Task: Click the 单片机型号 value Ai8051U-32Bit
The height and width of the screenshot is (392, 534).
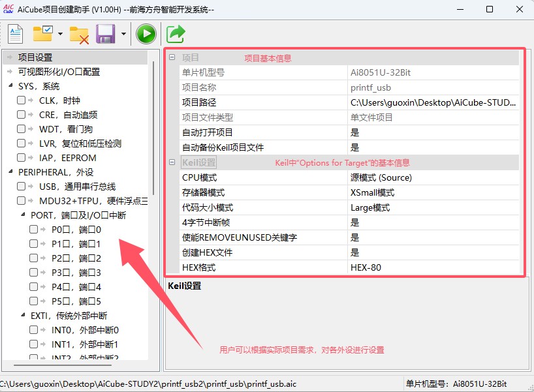Action: [433, 72]
